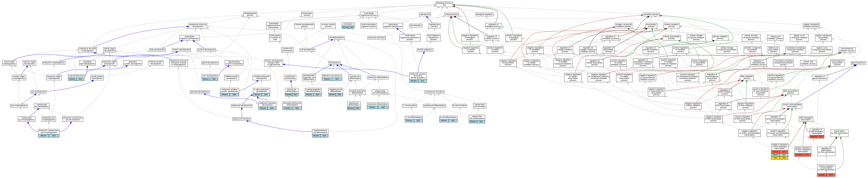Click the 'eye morphogenesis' node
This screenshot has width=868, height=178.
coord(19,106)
